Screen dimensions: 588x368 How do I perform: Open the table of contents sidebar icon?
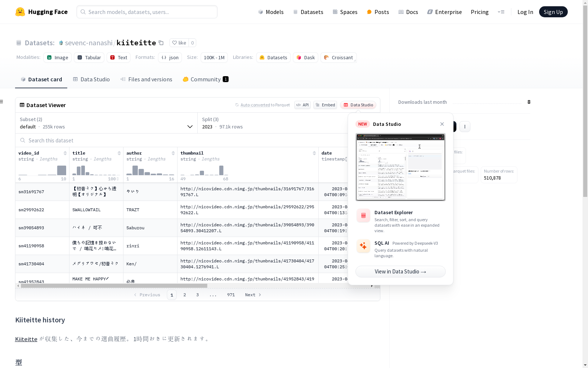point(2,102)
